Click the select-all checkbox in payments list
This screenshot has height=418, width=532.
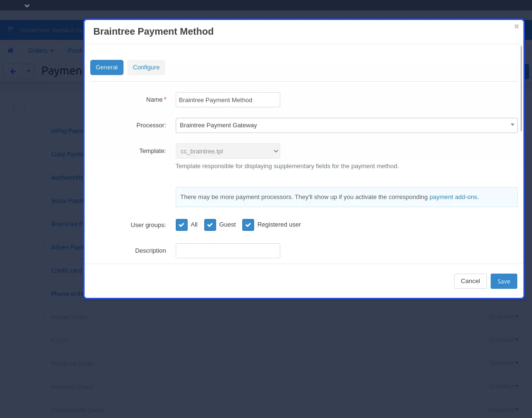[x=19, y=110]
